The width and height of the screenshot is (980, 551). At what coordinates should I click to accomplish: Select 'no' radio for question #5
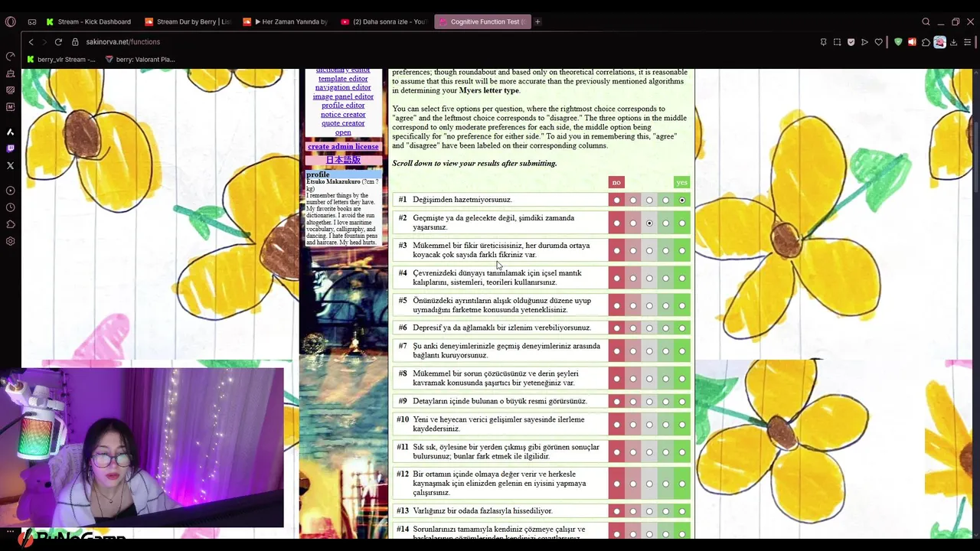click(616, 306)
